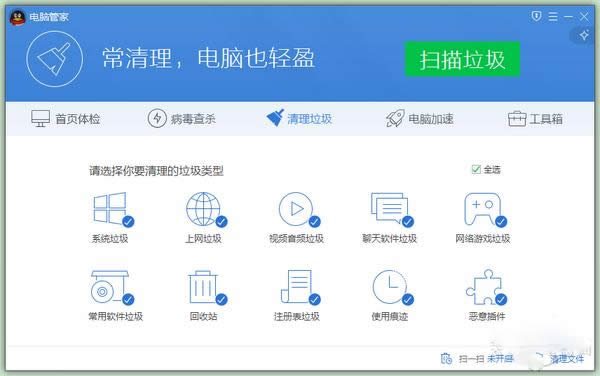Switch to the 首页体检 tab

[65, 119]
